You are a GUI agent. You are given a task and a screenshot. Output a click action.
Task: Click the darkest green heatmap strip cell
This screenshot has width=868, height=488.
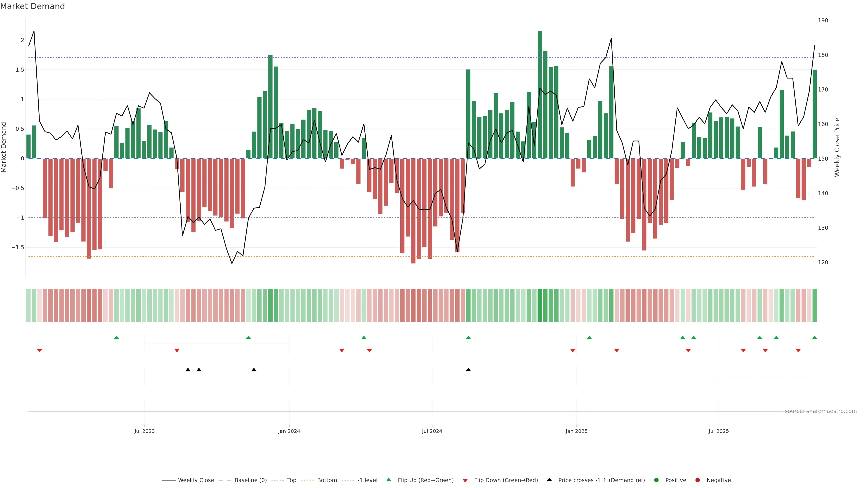[540, 305]
